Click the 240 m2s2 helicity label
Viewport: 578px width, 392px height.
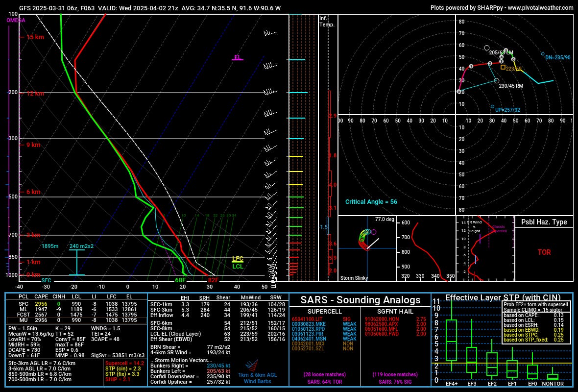click(81, 246)
